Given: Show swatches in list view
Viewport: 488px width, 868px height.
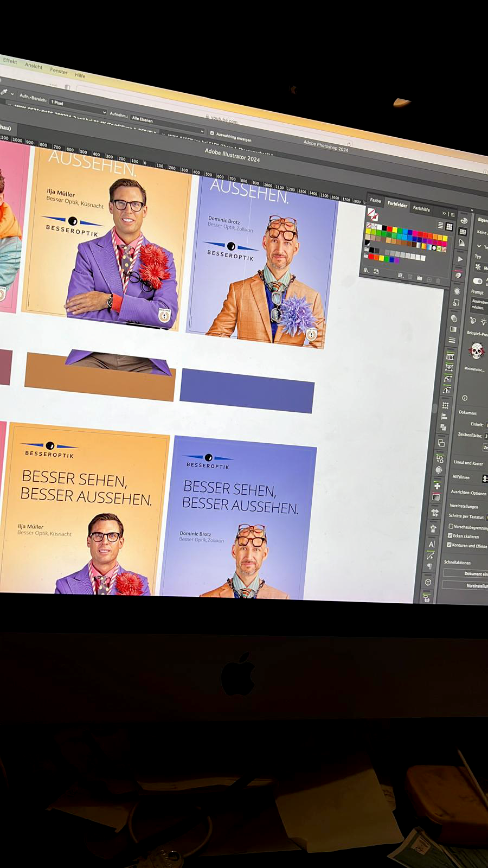Looking at the screenshot, I should tap(441, 225).
